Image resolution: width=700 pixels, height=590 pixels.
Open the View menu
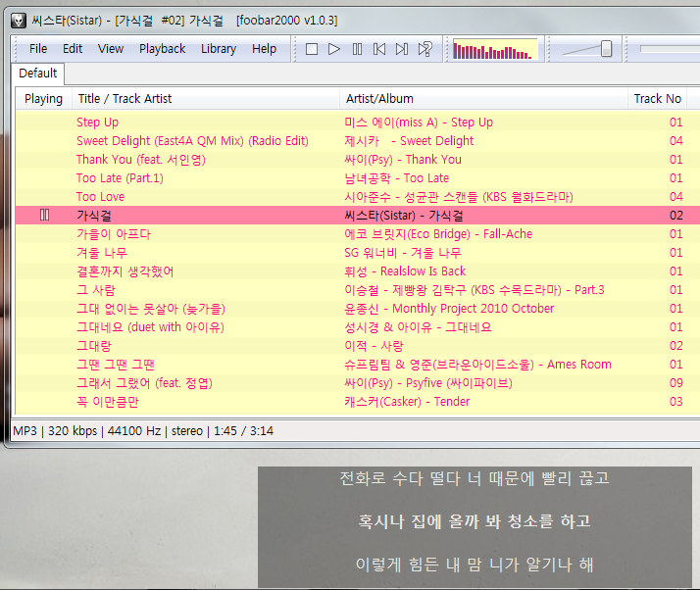[x=111, y=49]
